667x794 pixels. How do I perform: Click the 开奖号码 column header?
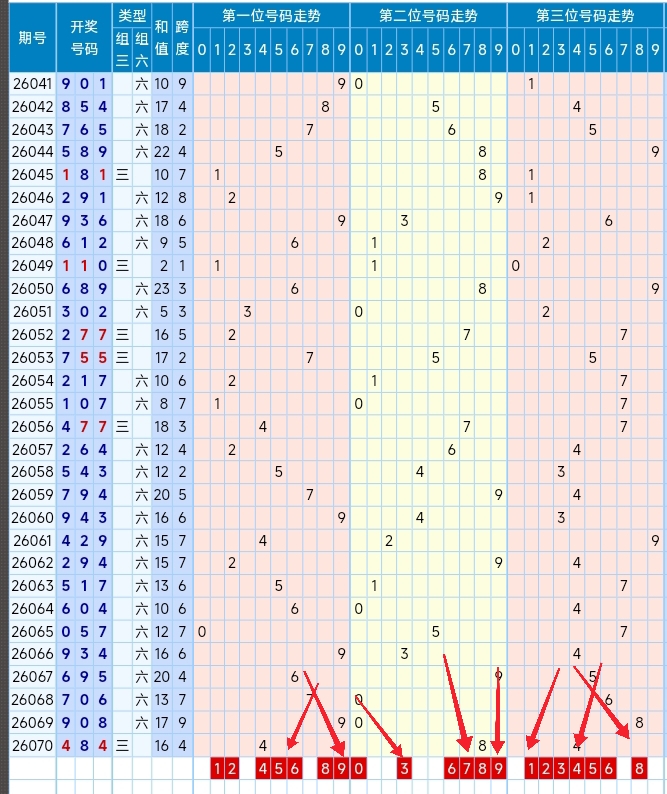[x=84, y=37]
